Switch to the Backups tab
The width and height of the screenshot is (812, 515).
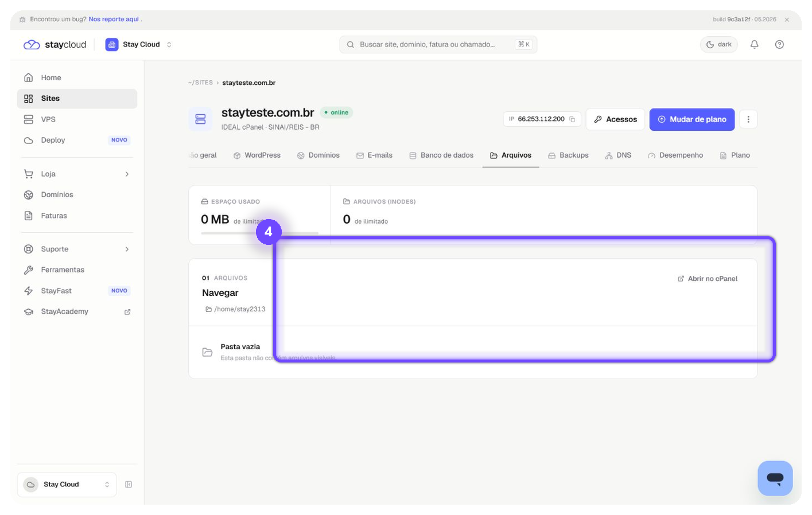pyautogui.click(x=568, y=155)
